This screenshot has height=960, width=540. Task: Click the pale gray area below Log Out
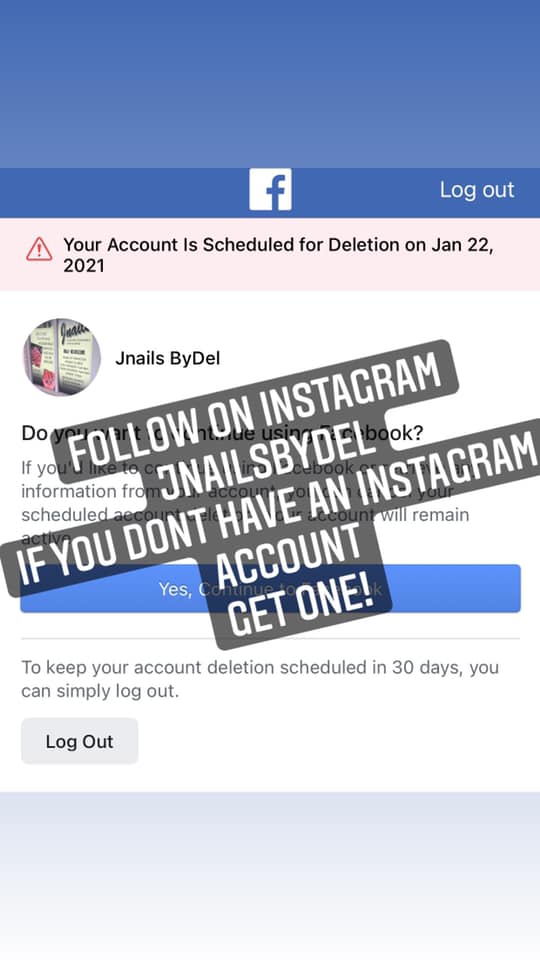click(x=270, y=876)
